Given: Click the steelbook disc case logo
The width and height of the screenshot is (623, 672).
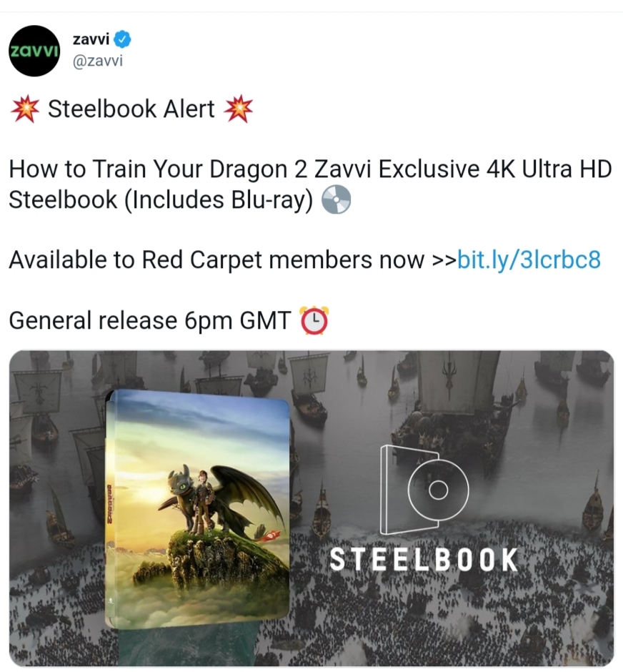Looking at the screenshot, I should click(424, 490).
